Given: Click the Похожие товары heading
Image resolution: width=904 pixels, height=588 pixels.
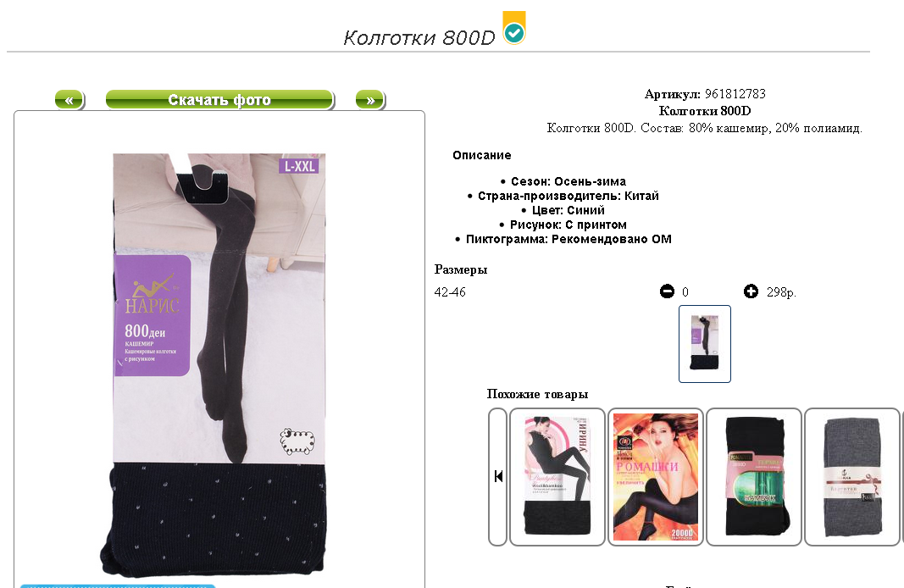Looking at the screenshot, I should click(x=537, y=394).
